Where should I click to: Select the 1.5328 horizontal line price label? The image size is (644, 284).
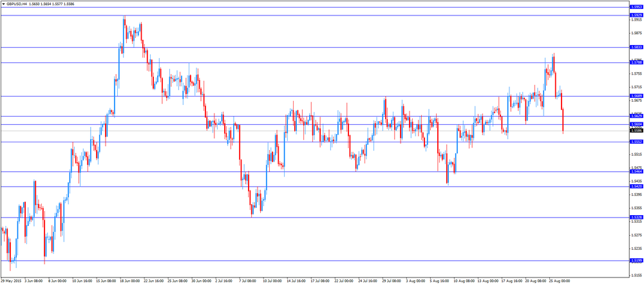tap(636, 217)
